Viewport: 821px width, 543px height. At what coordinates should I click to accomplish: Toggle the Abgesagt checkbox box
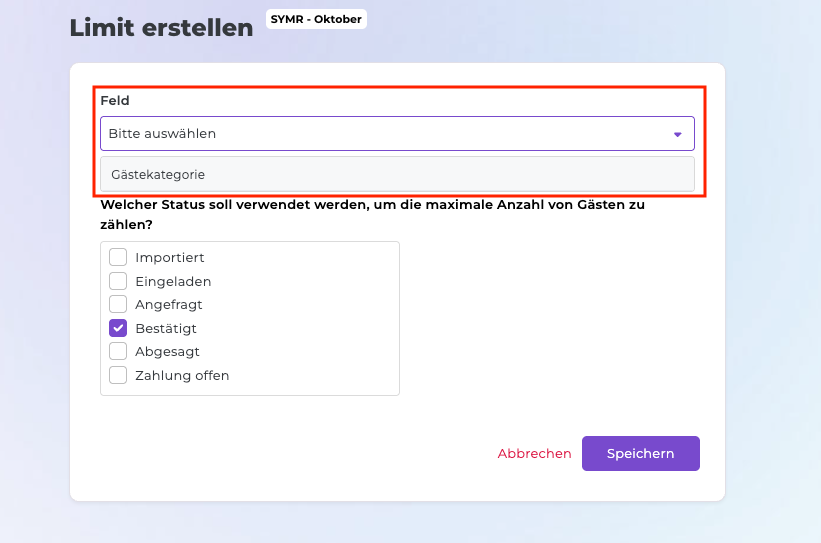point(118,351)
